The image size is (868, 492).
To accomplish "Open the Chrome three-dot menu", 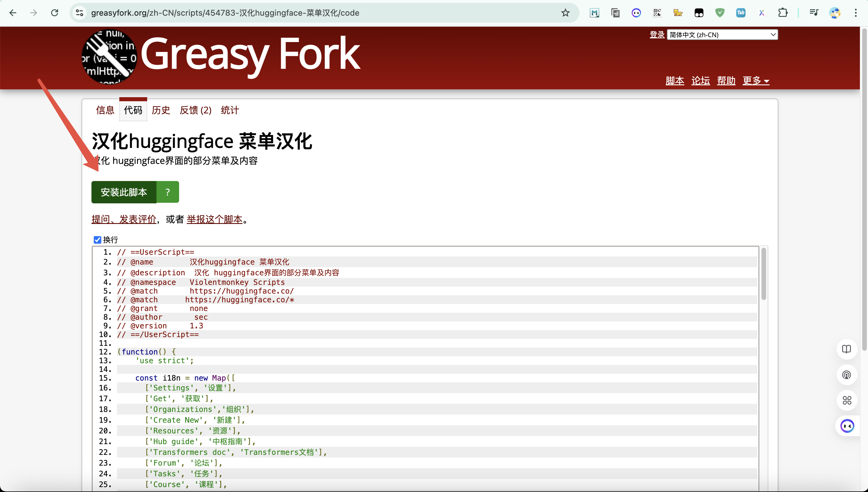I will click(x=856, y=13).
